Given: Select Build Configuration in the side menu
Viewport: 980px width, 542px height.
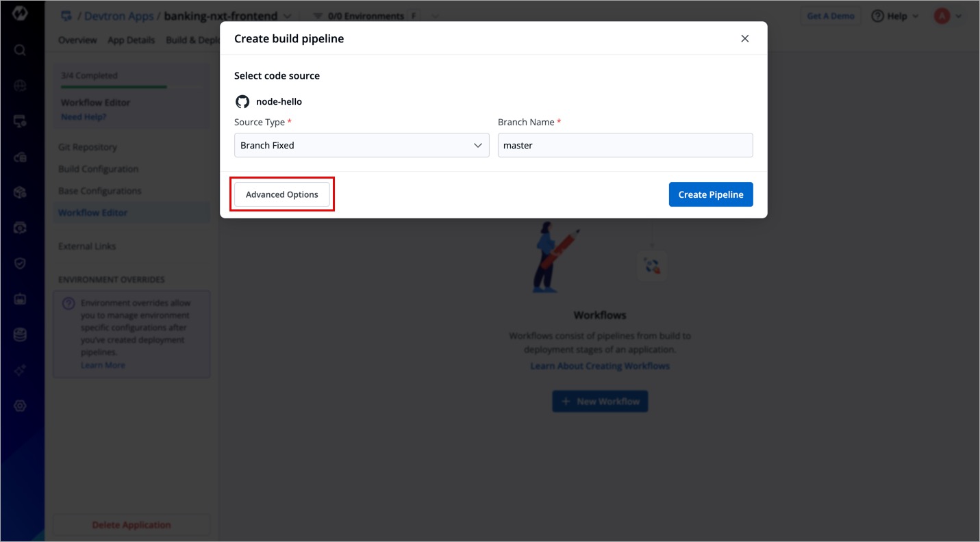Looking at the screenshot, I should pos(99,169).
